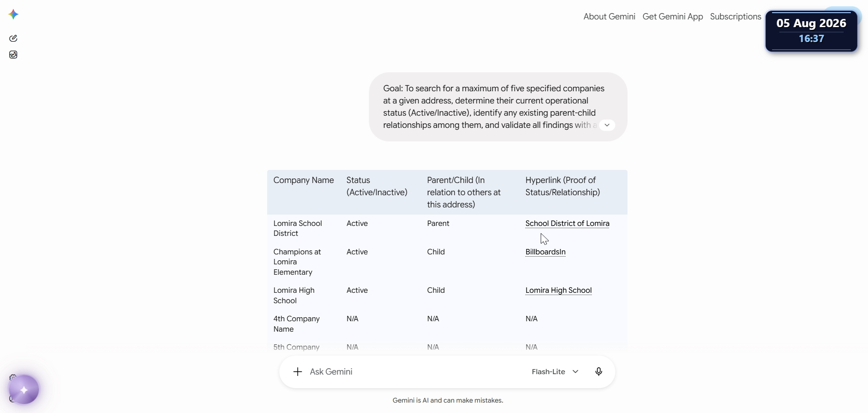
Task: Click the plus icon to add files
Action: 297,371
